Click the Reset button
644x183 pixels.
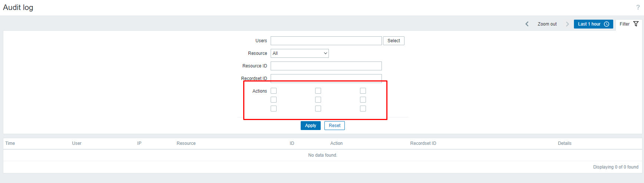tap(334, 126)
